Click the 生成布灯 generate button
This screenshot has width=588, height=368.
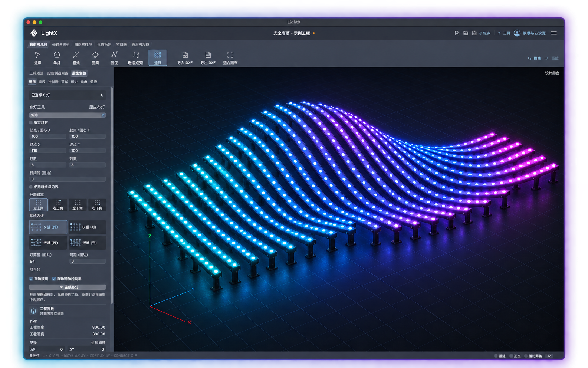click(68, 287)
